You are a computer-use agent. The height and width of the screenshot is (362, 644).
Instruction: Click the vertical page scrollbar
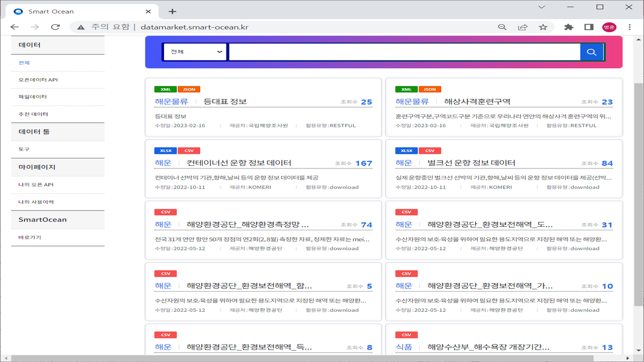click(x=638, y=195)
